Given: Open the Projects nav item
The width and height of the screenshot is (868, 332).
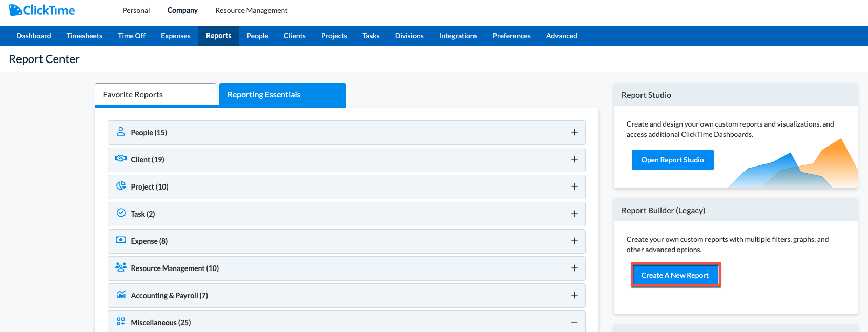Looking at the screenshot, I should point(334,36).
